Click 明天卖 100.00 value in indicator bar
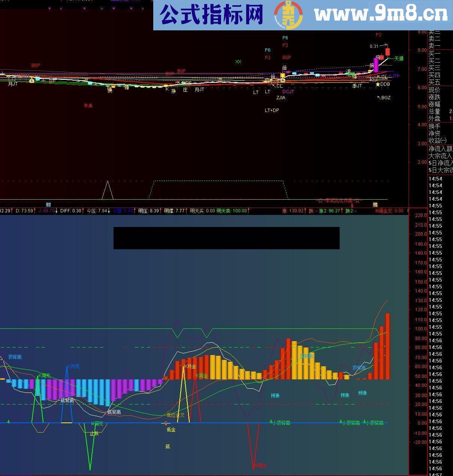 click(232, 211)
